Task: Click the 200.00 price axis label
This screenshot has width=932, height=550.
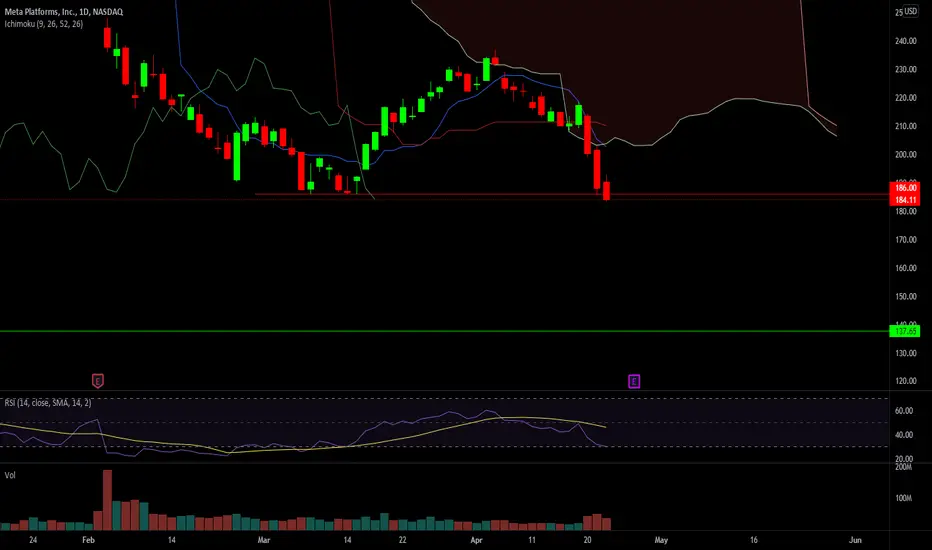Action: pyautogui.click(x=905, y=155)
